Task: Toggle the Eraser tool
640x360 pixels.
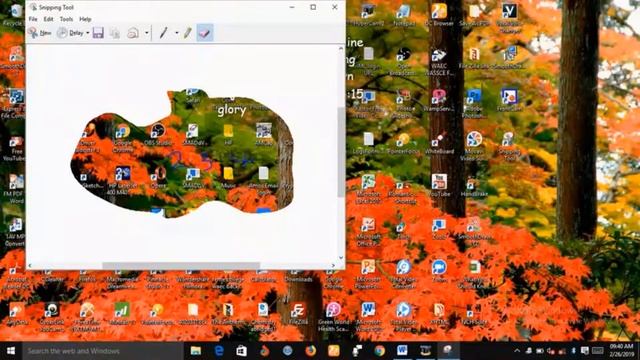Action: tap(204, 33)
